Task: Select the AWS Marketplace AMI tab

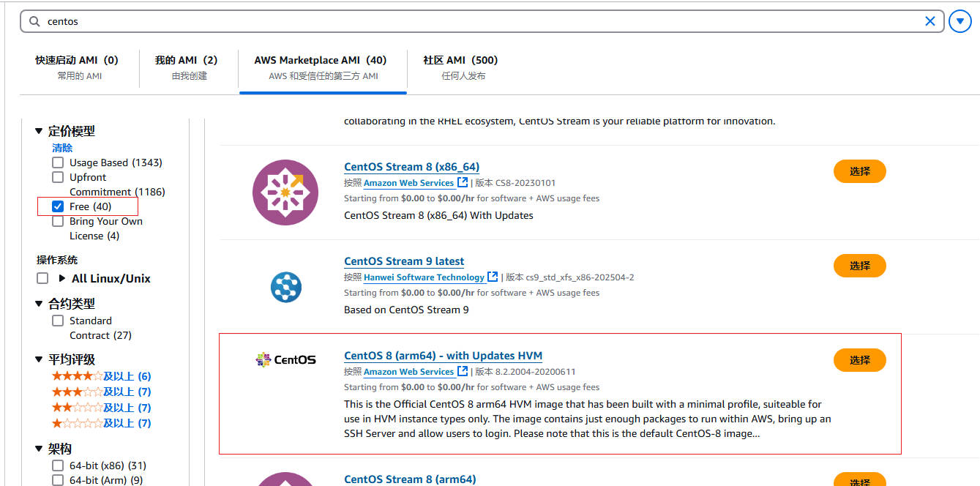Action: click(323, 67)
